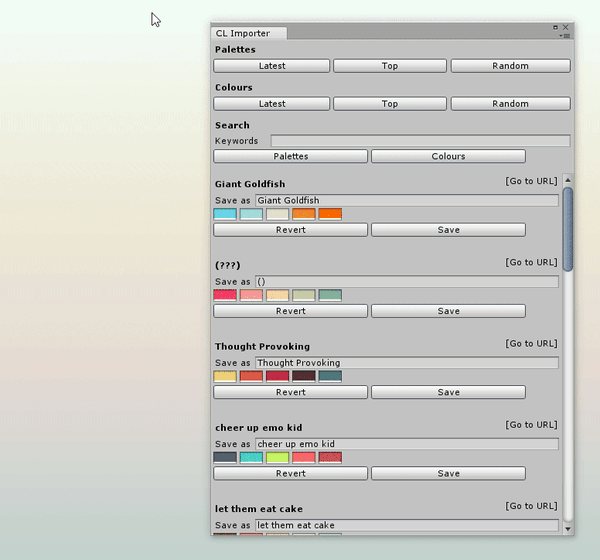Pick the pink-red swatch in (???) palette
The height and width of the screenshot is (560, 600).
tap(225, 295)
